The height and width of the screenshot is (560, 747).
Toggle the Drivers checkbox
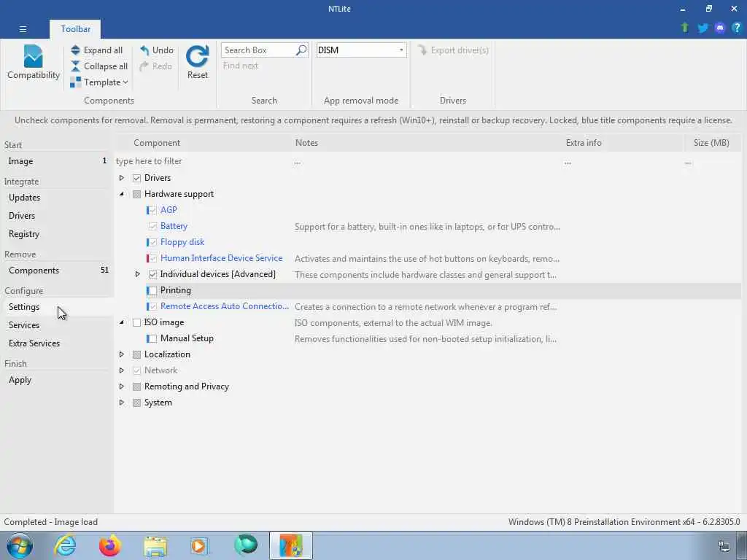tap(136, 178)
